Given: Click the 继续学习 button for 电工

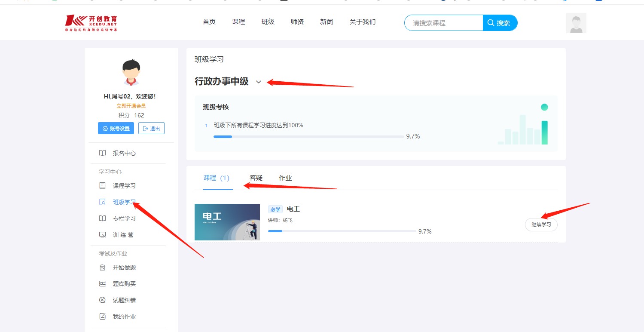Looking at the screenshot, I should [541, 224].
